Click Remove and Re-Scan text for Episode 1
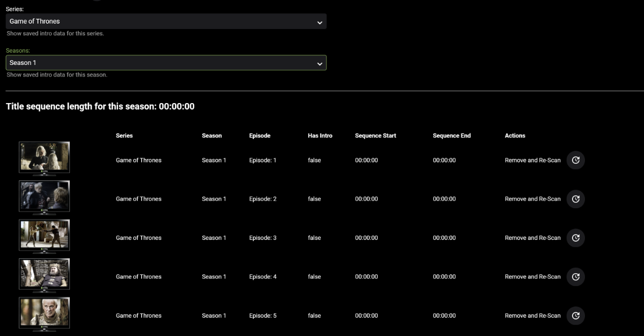The image size is (644, 336). [x=532, y=160]
